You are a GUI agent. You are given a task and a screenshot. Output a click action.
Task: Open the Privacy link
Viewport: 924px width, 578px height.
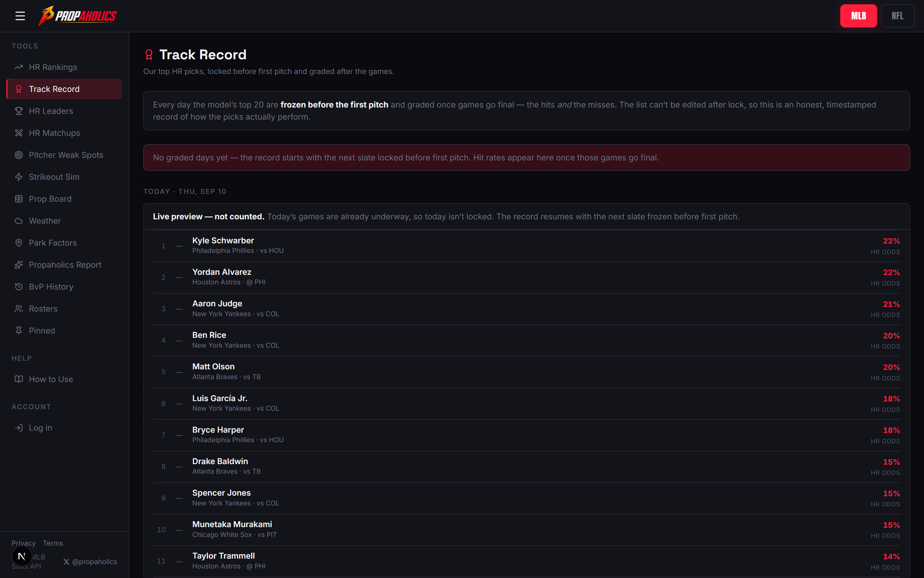pyautogui.click(x=23, y=543)
